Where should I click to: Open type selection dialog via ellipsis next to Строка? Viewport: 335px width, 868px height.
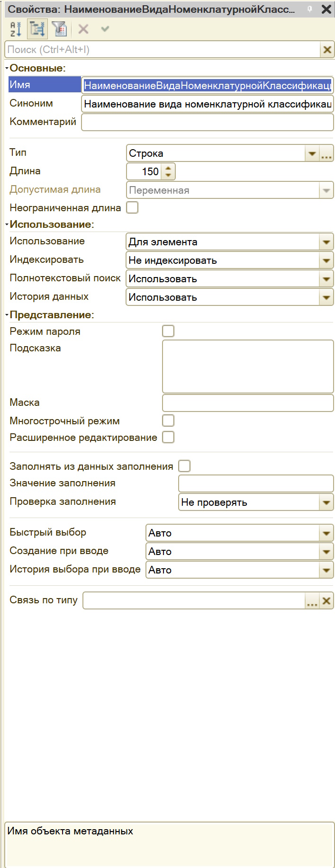coord(326,153)
